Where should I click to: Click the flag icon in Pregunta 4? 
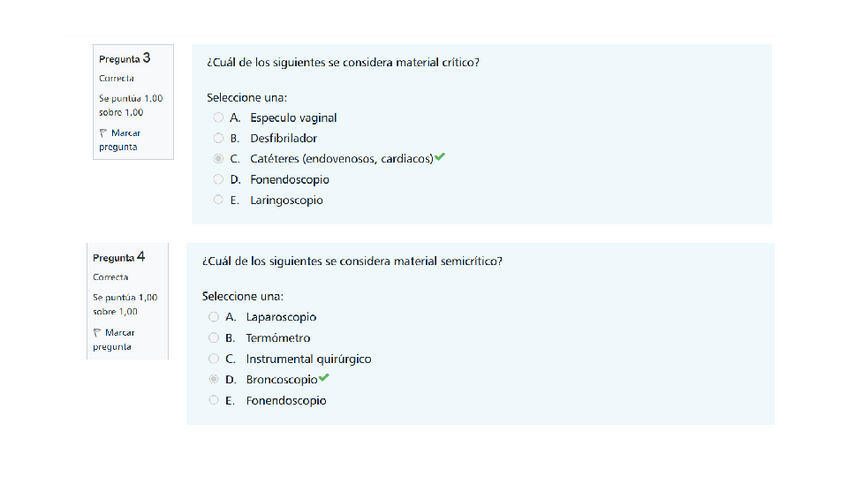97,332
